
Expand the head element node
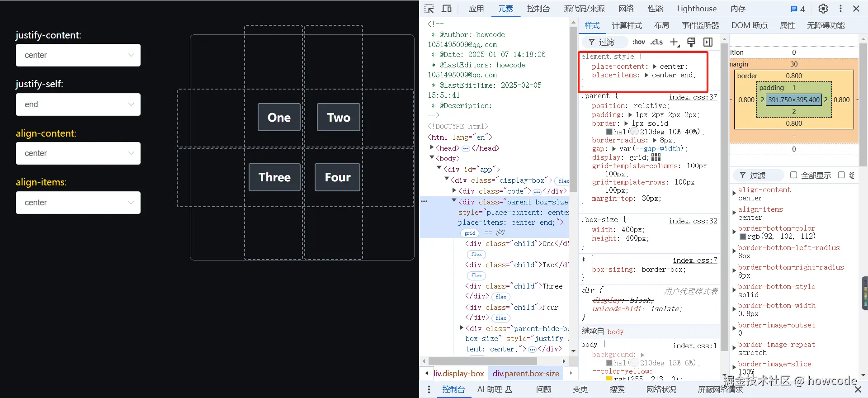(432, 148)
